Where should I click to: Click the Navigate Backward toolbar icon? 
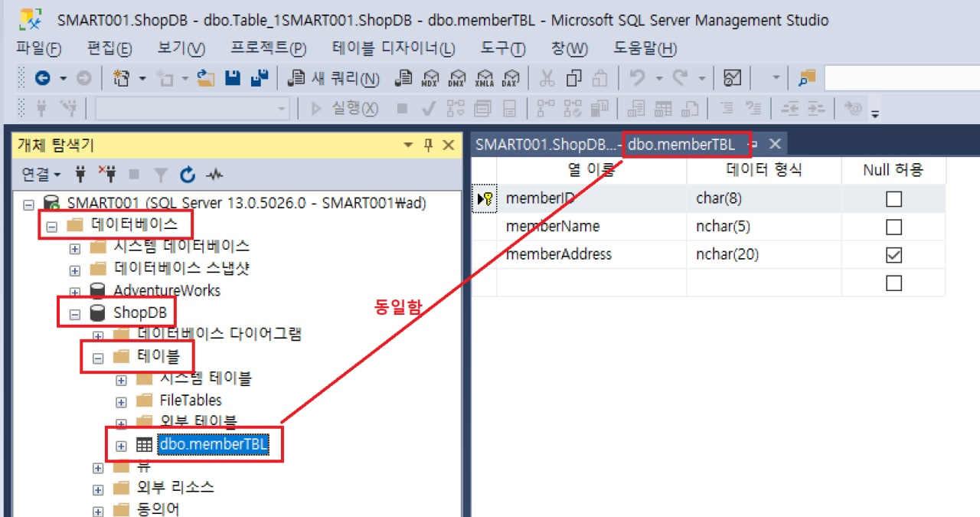coord(43,78)
